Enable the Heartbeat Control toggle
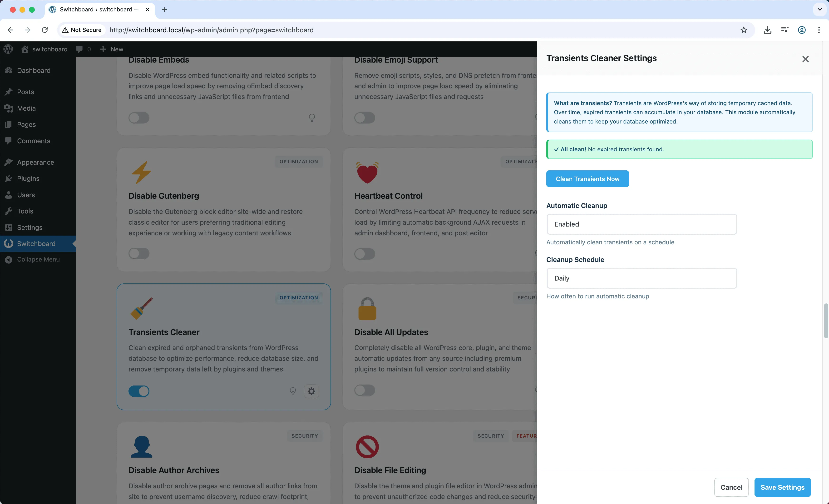The height and width of the screenshot is (504, 829). point(365,254)
